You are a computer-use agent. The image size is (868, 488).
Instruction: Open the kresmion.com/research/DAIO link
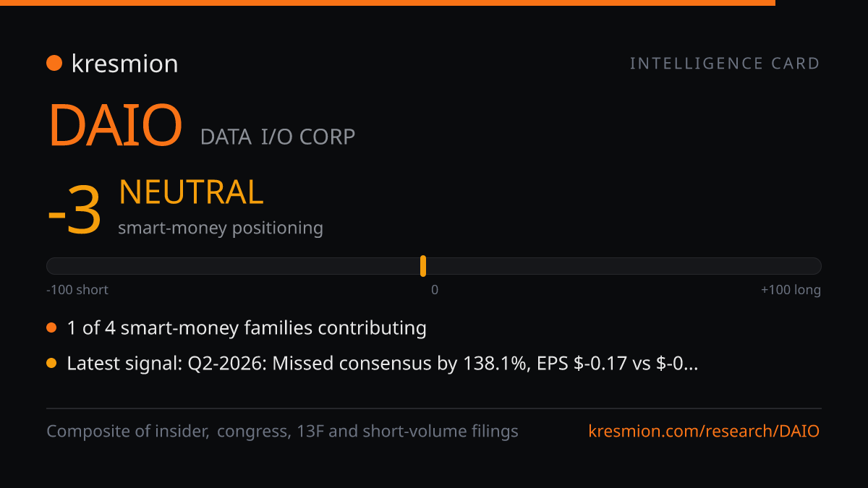point(705,432)
